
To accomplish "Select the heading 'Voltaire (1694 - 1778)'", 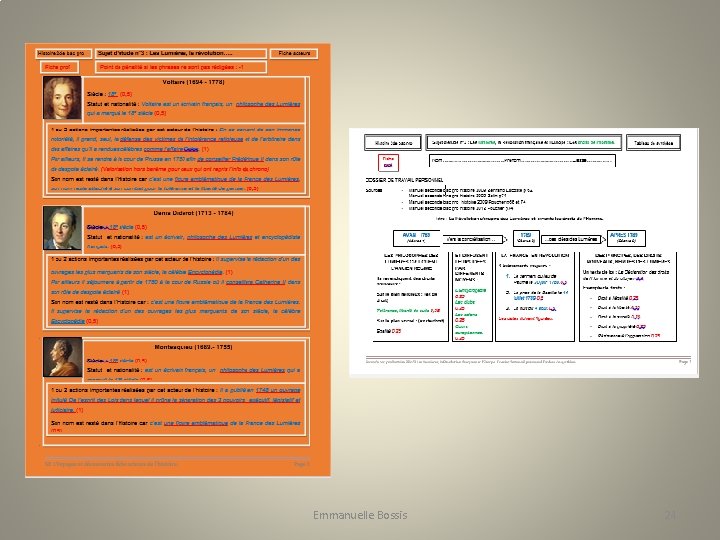I will click(193, 82).
